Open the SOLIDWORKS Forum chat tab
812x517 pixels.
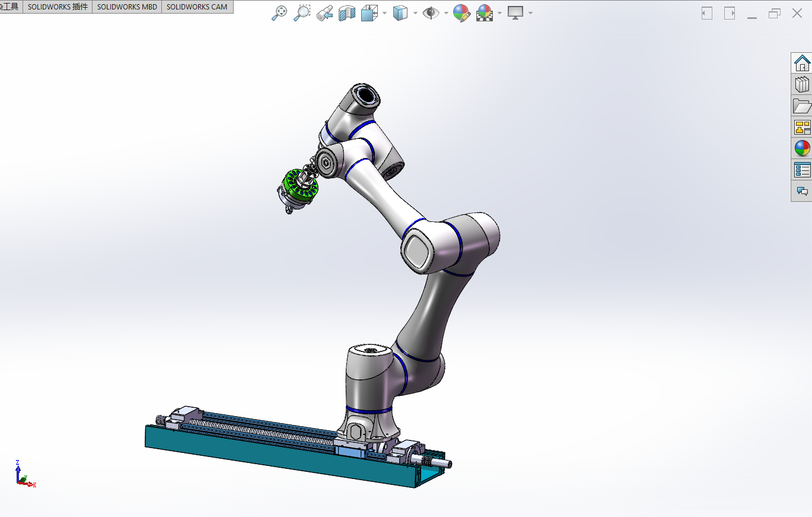(802, 191)
